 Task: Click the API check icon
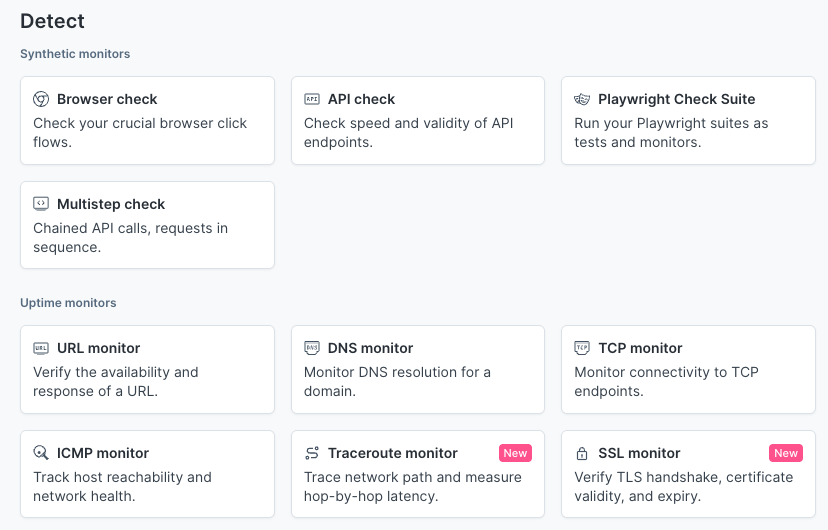click(312, 99)
